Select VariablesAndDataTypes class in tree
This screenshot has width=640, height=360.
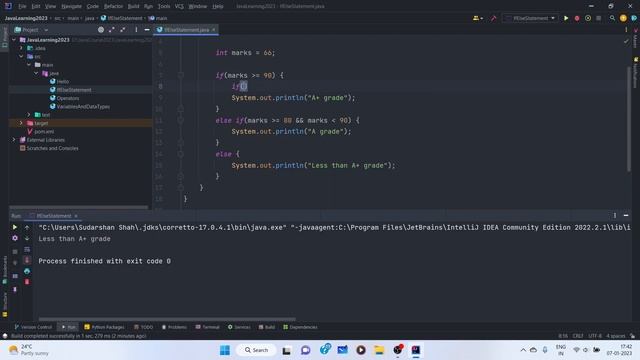coord(83,107)
